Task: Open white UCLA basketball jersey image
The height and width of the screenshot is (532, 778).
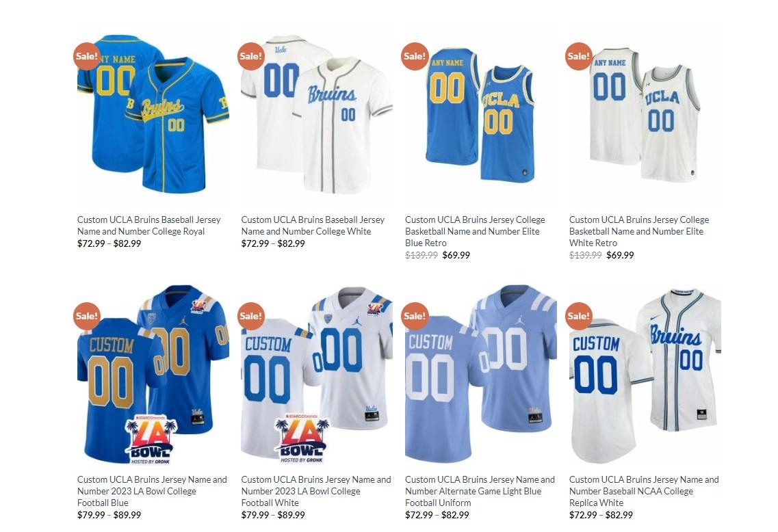Action: point(645,114)
